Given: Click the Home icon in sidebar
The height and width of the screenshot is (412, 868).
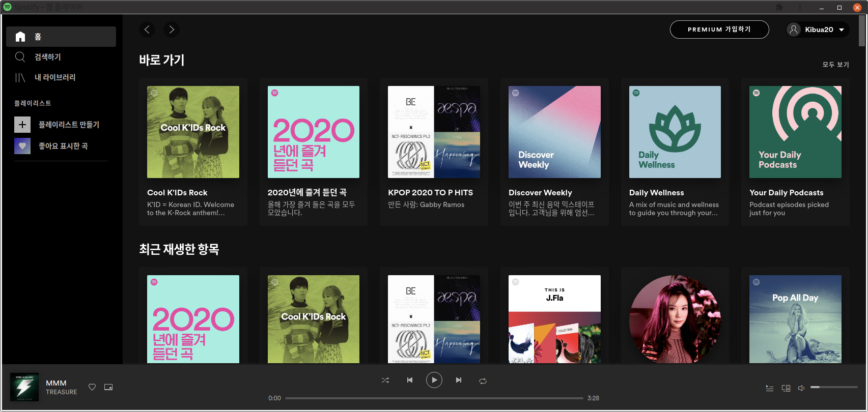Looking at the screenshot, I should [x=20, y=37].
